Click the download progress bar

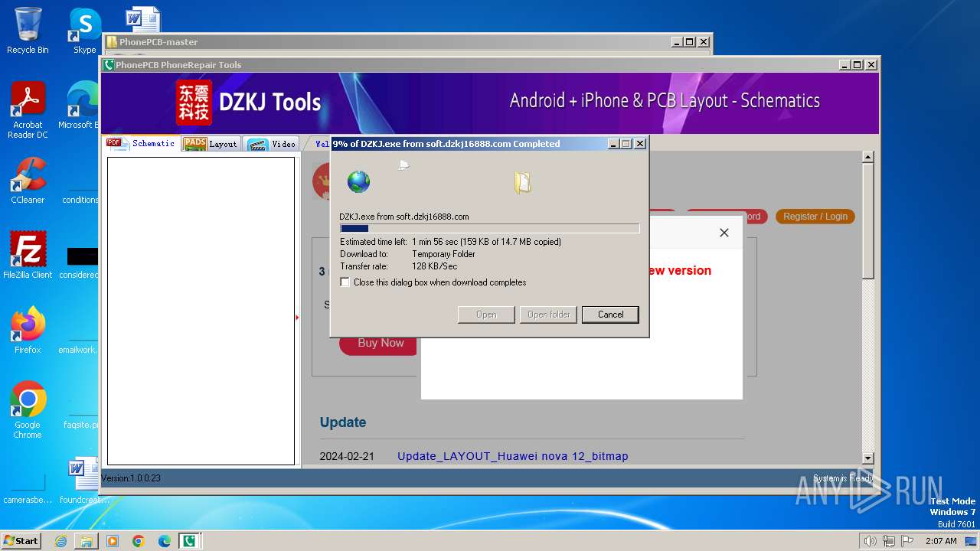coord(489,228)
